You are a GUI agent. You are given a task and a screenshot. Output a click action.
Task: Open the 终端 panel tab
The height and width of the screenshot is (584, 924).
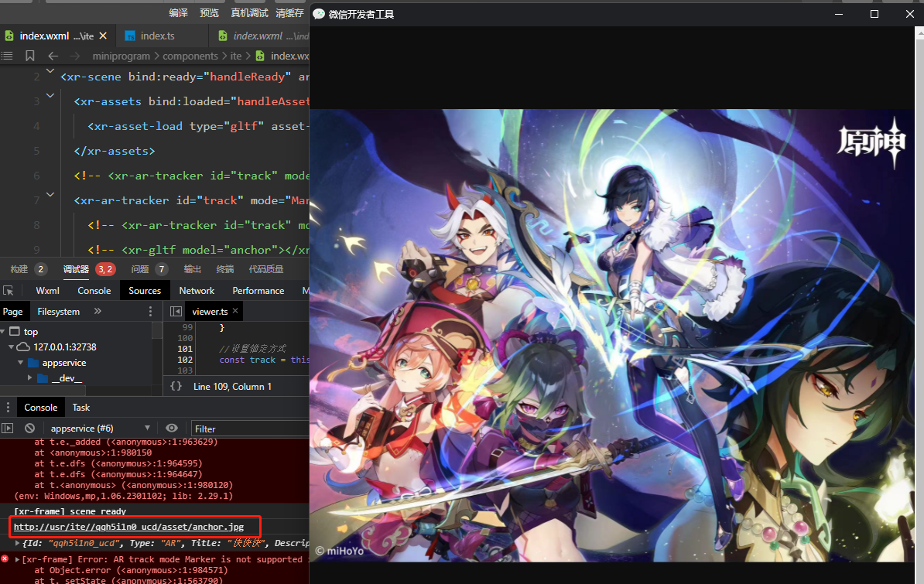[225, 269]
